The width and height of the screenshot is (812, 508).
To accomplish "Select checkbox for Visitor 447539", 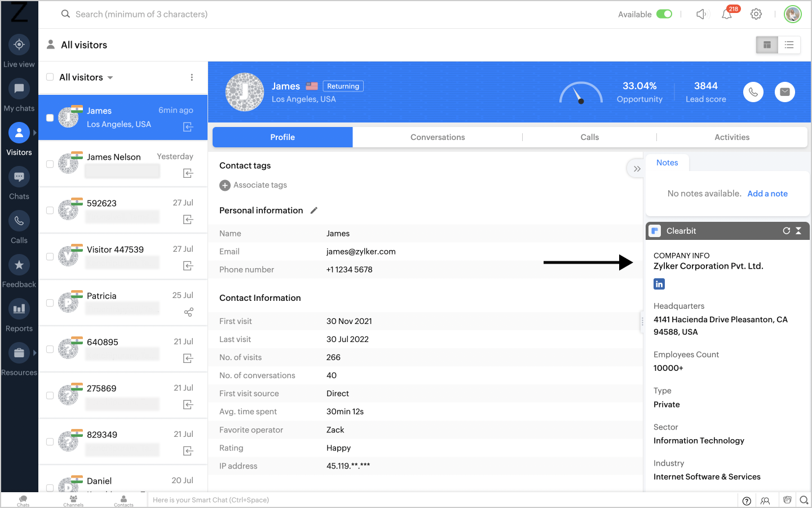I will 50,257.
